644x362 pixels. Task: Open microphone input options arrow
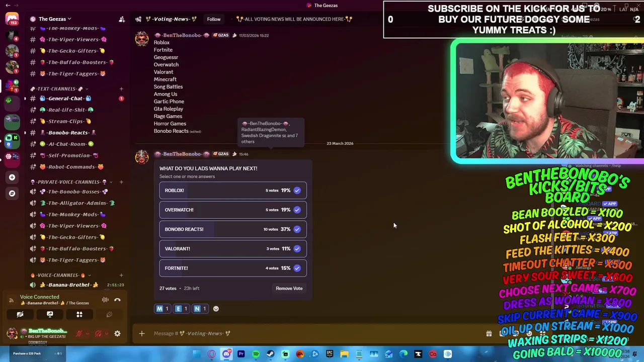click(87, 333)
